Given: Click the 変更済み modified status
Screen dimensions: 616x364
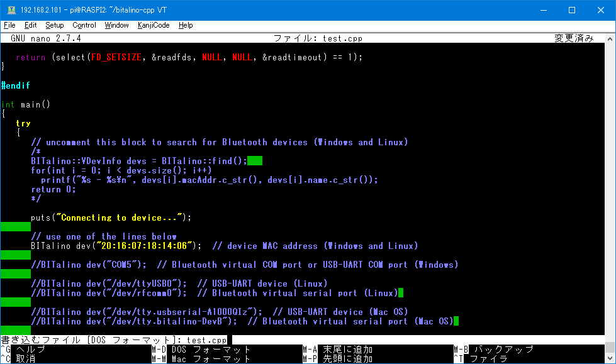Looking at the screenshot, I should point(574,38).
